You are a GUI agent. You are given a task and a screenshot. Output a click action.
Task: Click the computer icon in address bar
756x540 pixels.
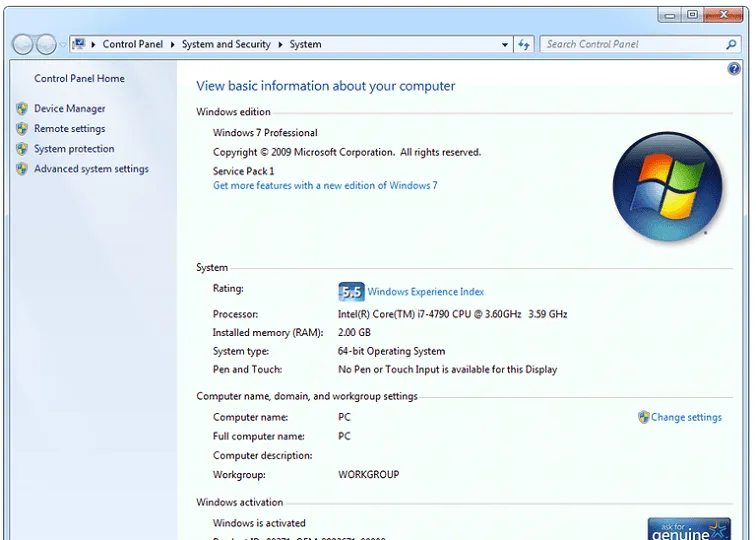79,44
